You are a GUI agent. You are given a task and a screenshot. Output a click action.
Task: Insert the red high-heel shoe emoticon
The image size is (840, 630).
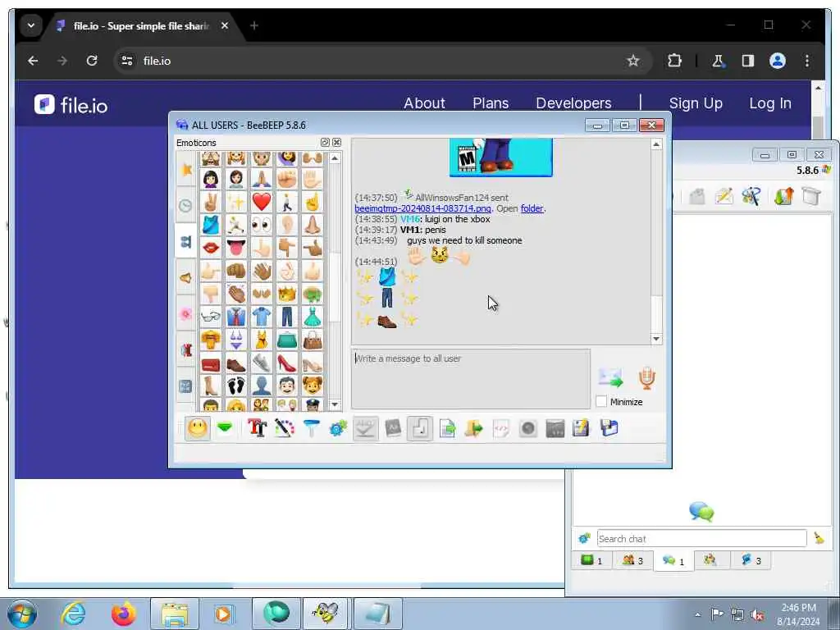point(286,363)
